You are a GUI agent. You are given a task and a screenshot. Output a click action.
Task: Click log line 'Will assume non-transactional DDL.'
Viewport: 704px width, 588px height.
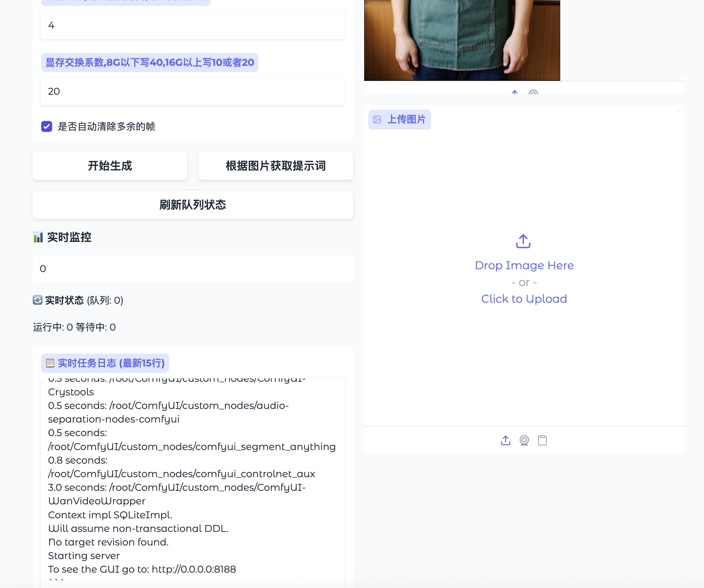pyautogui.click(x=138, y=528)
